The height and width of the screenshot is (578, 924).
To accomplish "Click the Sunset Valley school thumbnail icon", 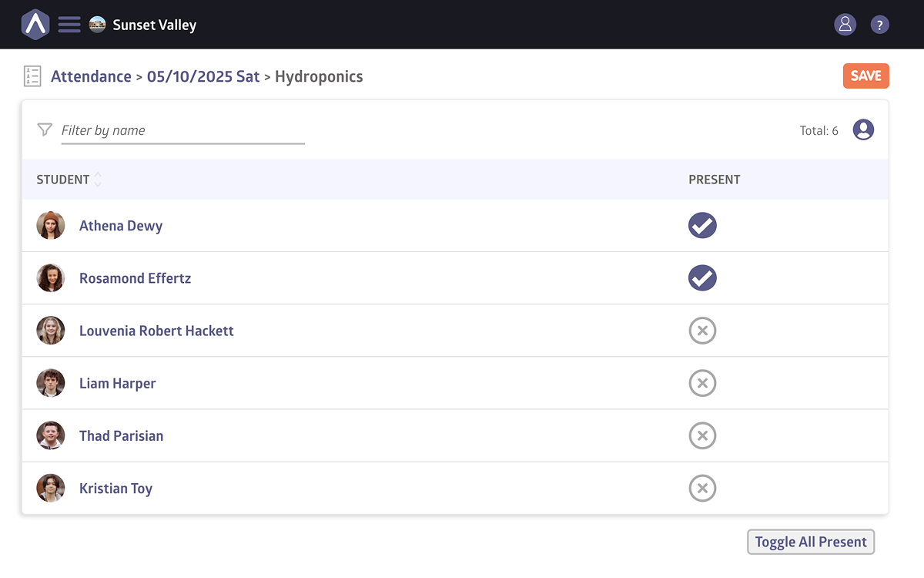I will 97,25.
